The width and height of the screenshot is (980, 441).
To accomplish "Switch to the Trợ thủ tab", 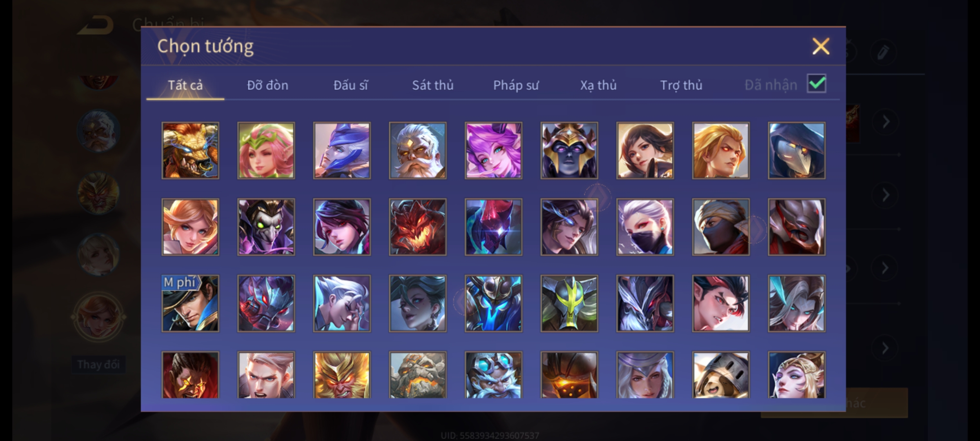I will (x=682, y=85).
